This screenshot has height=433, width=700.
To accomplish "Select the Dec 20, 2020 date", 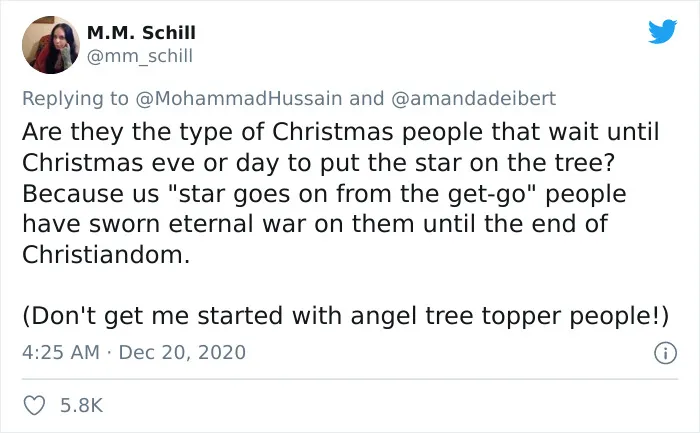I will [182, 352].
